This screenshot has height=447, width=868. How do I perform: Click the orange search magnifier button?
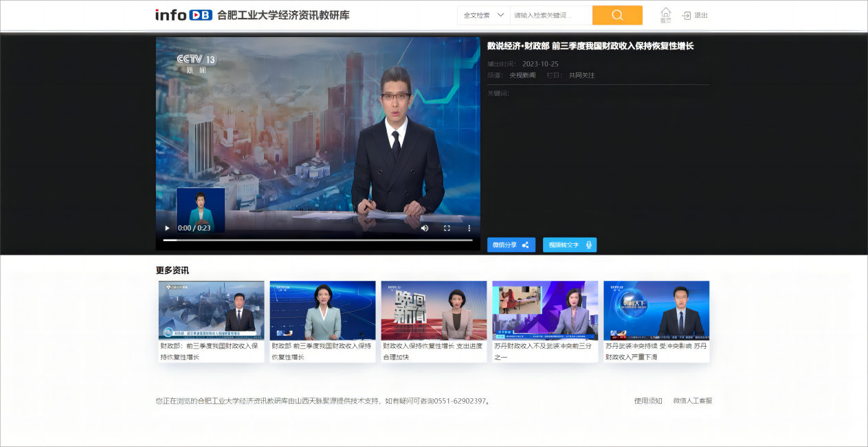616,15
